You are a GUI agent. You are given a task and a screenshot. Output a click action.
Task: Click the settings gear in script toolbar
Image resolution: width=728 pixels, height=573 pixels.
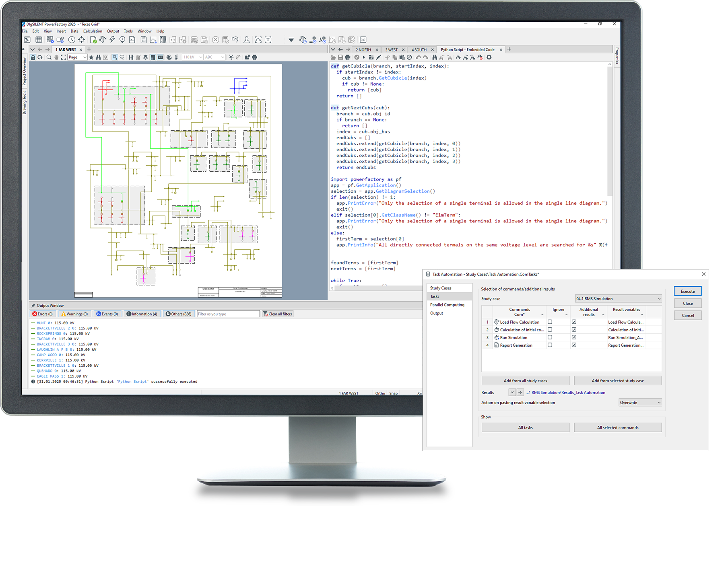coord(489,58)
